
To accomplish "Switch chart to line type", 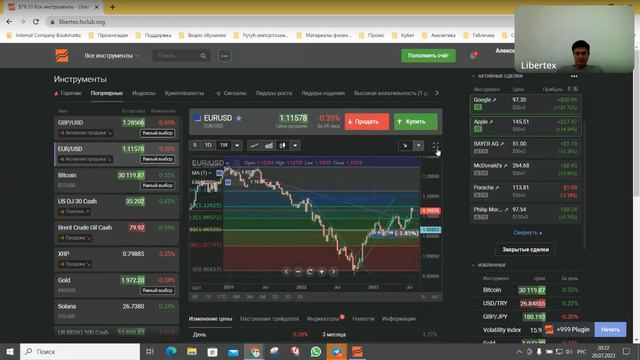I will (254, 145).
